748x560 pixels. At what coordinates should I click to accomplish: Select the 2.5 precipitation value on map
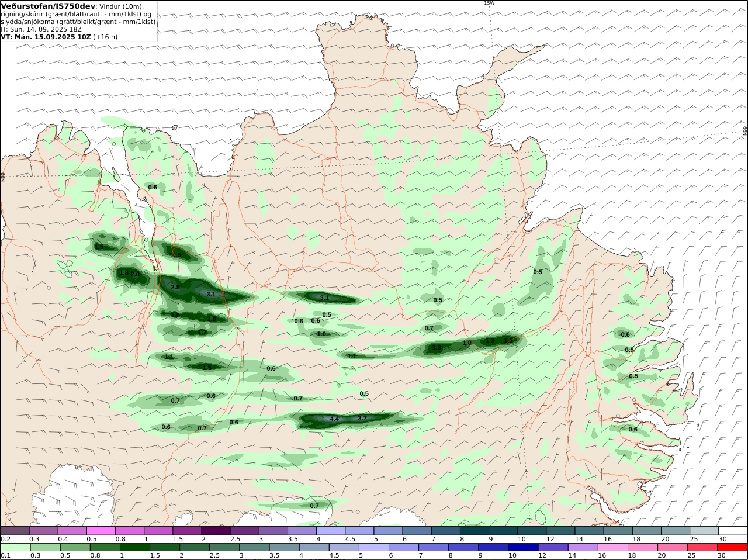175,288
